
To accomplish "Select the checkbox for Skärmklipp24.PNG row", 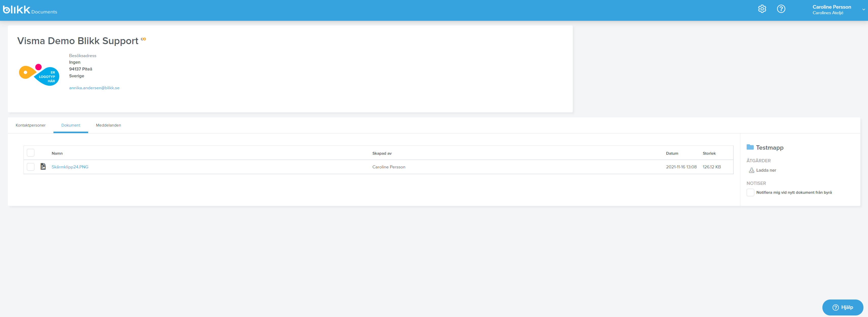I will click(x=31, y=167).
